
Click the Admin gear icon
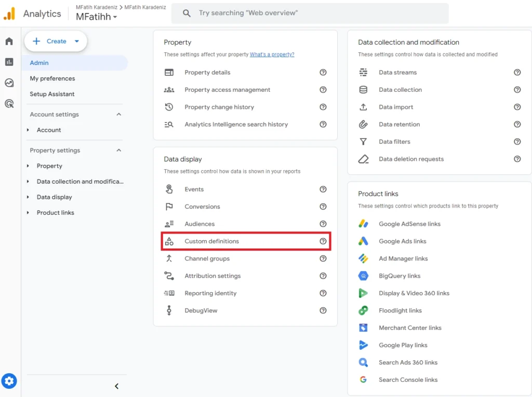click(9, 381)
